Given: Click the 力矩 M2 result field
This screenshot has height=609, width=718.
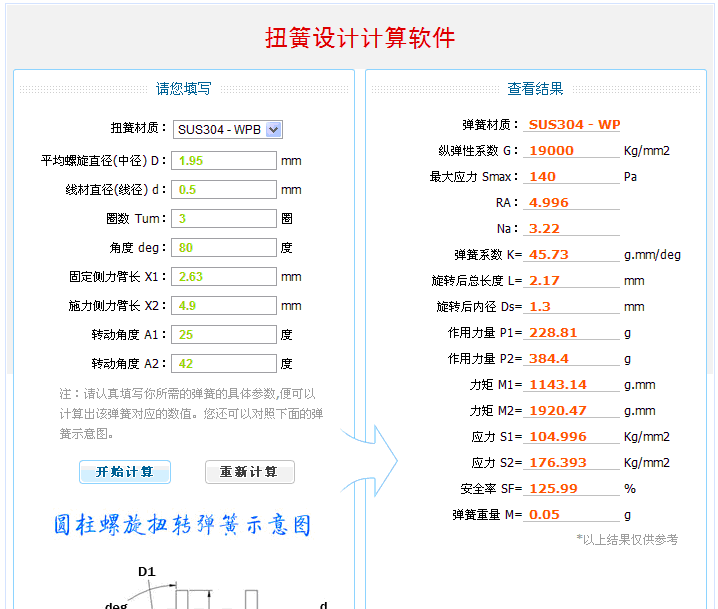Looking at the screenshot, I should click(x=572, y=411).
